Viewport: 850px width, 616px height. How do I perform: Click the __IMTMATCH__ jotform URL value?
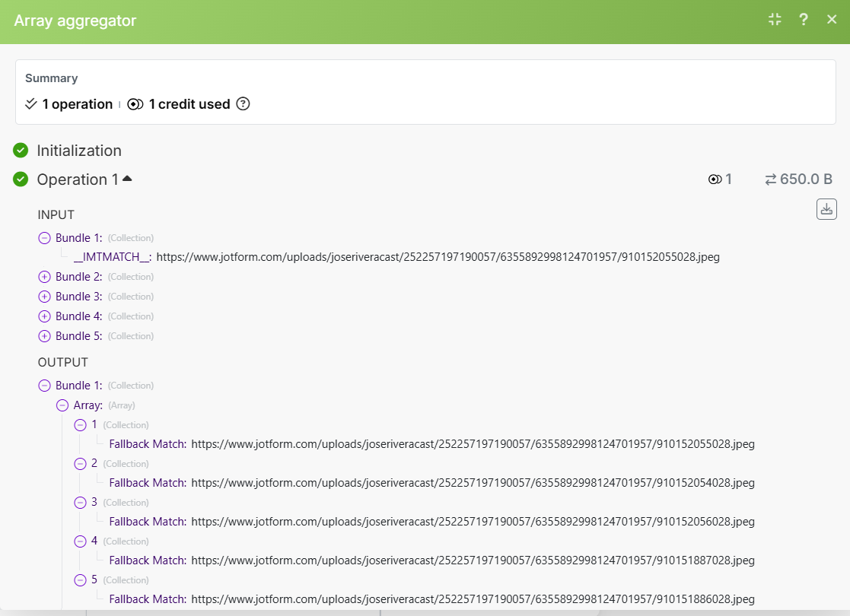(438, 257)
